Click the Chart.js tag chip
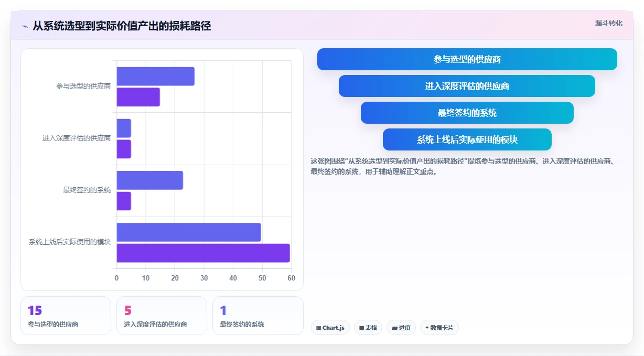The width and height of the screenshot is (644, 356). tap(330, 328)
